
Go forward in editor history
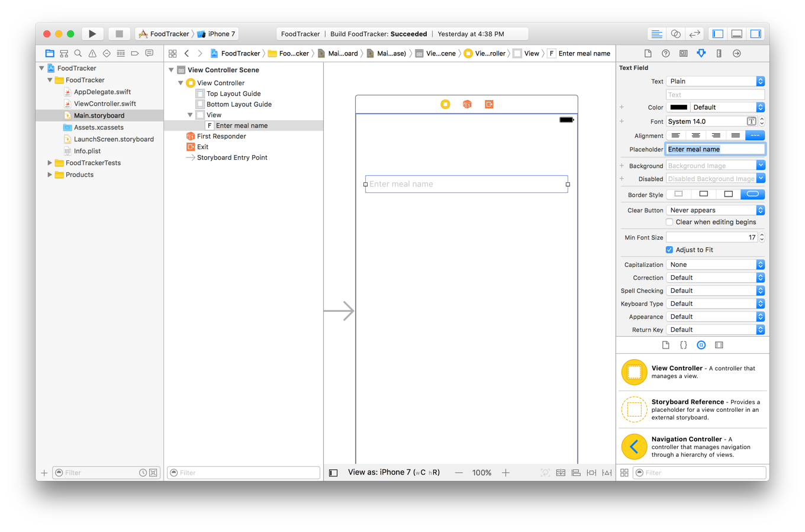pos(200,53)
